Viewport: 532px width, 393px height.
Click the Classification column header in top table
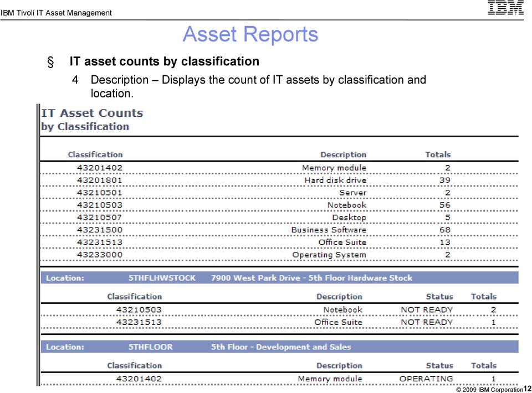click(x=95, y=154)
